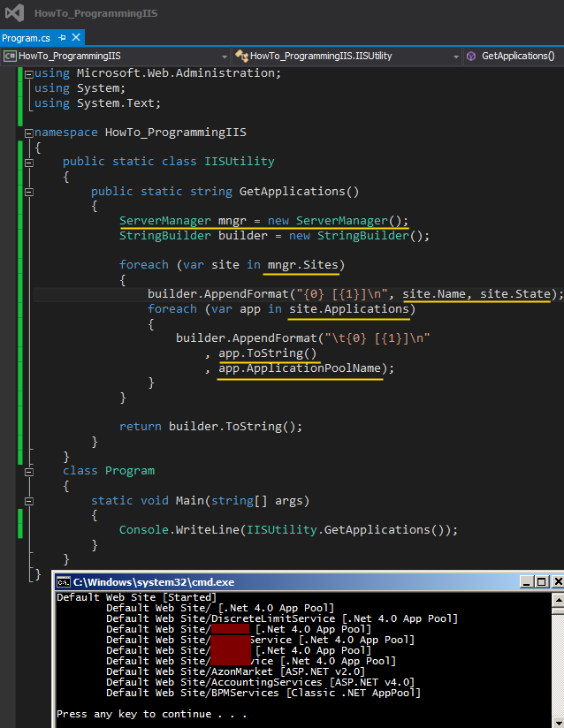Maximize the cmd.exe console window

coord(541,582)
